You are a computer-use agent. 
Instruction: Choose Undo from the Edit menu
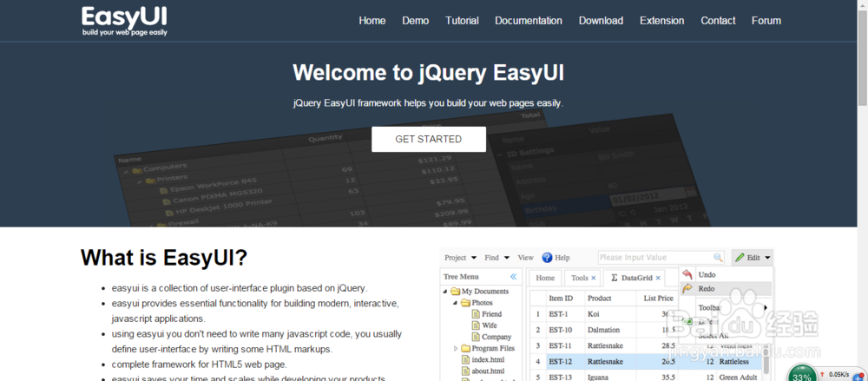(x=725, y=274)
